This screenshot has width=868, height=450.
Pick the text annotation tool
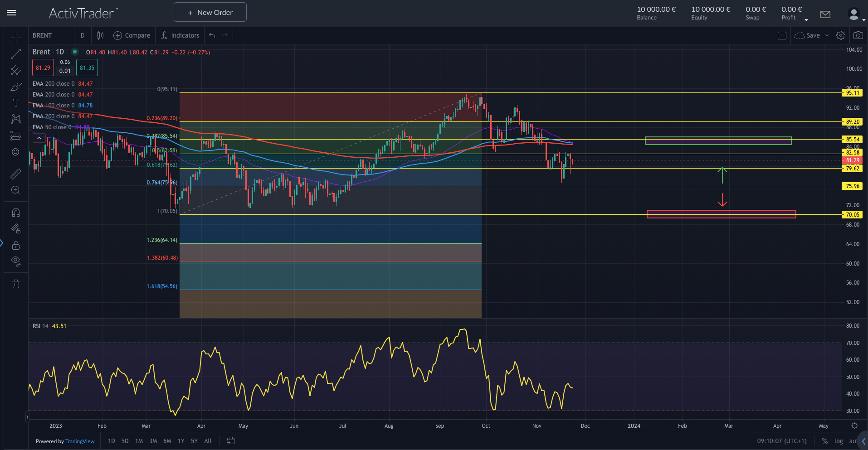coord(16,103)
